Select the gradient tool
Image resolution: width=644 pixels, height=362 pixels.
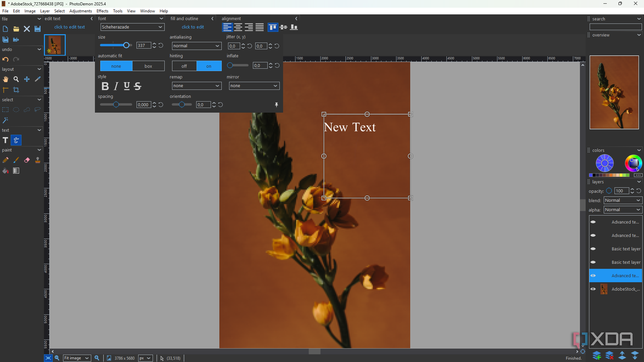coord(16,171)
